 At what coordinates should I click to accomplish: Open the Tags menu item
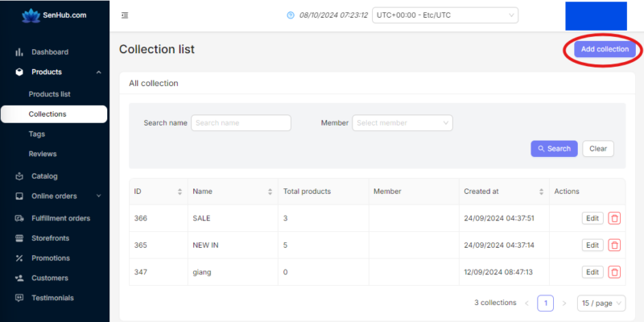click(x=37, y=134)
